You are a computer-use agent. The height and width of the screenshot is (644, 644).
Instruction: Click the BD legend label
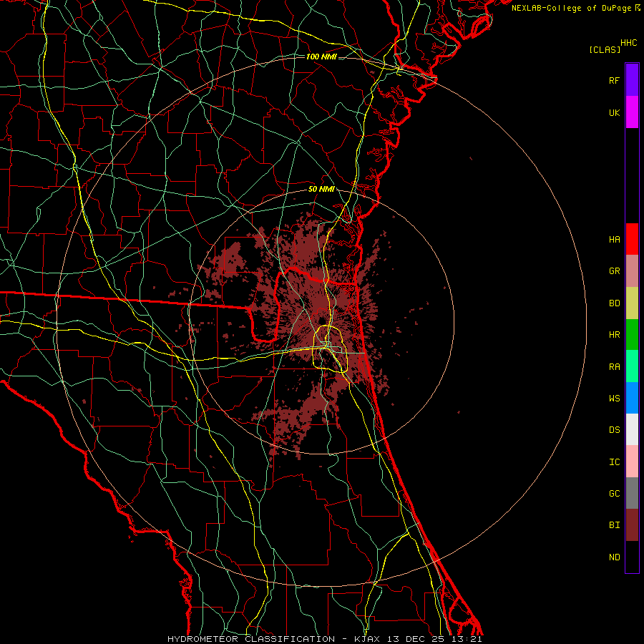coord(614,303)
